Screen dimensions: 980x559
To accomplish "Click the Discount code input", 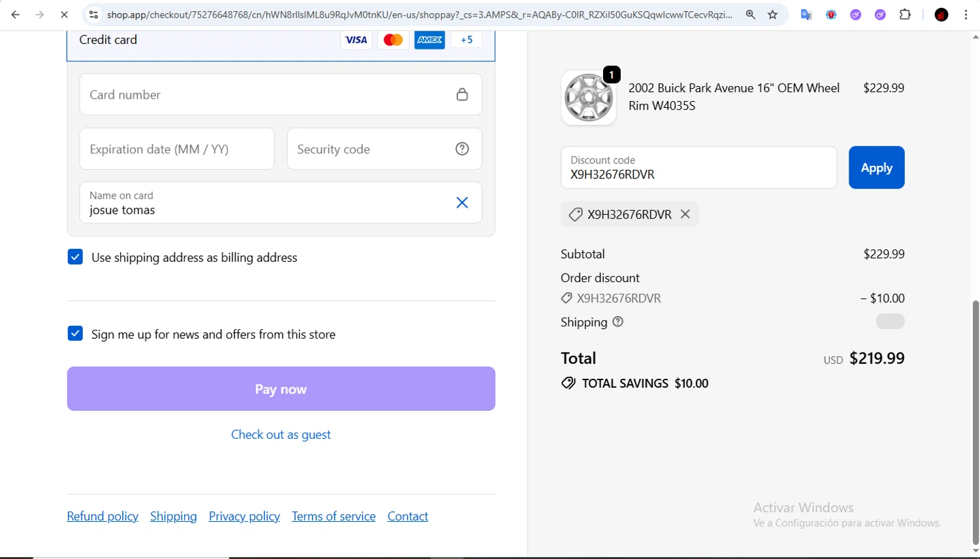I will tap(698, 168).
